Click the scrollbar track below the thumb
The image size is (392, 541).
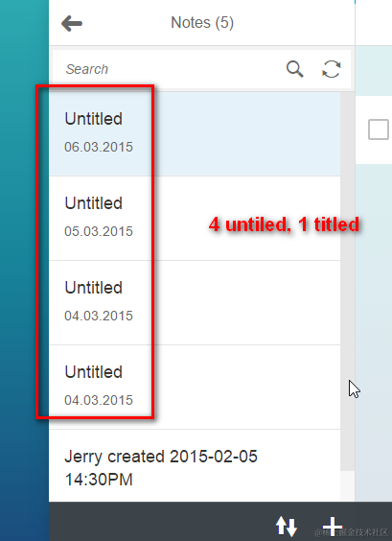[348, 486]
